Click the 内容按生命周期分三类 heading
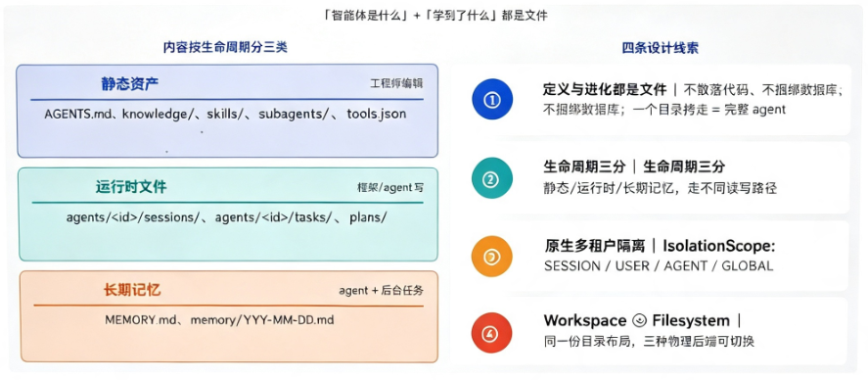Image resolution: width=868 pixels, height=380 pixels. (x=225, y=47)
